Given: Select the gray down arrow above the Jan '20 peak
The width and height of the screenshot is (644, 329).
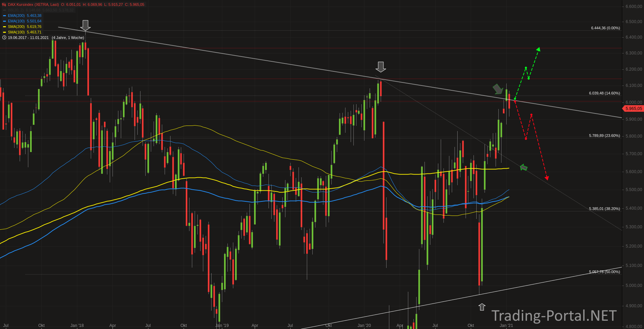Looking at the screenshot, I should coord(381,67).
